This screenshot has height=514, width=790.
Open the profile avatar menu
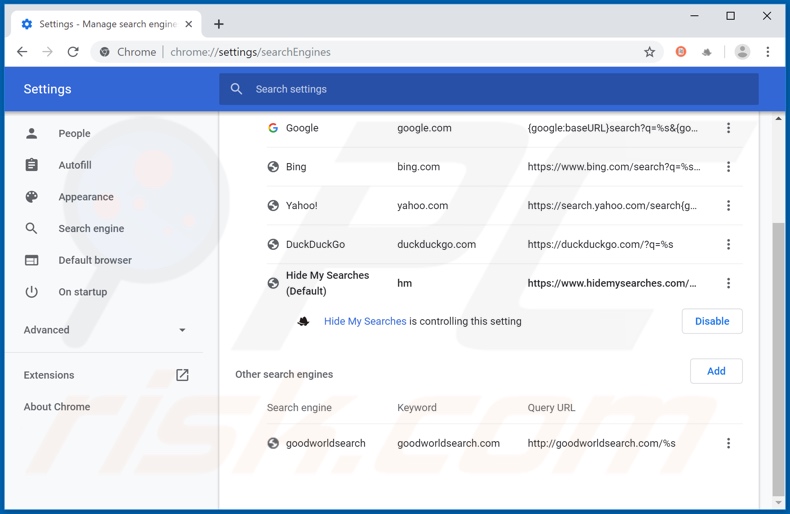(742, 51)
